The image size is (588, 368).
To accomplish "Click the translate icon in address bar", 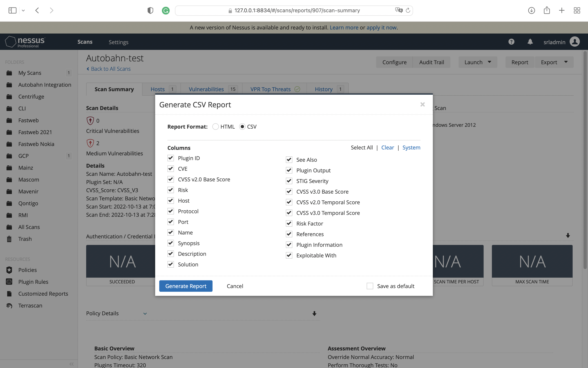I will coord(399,10).
